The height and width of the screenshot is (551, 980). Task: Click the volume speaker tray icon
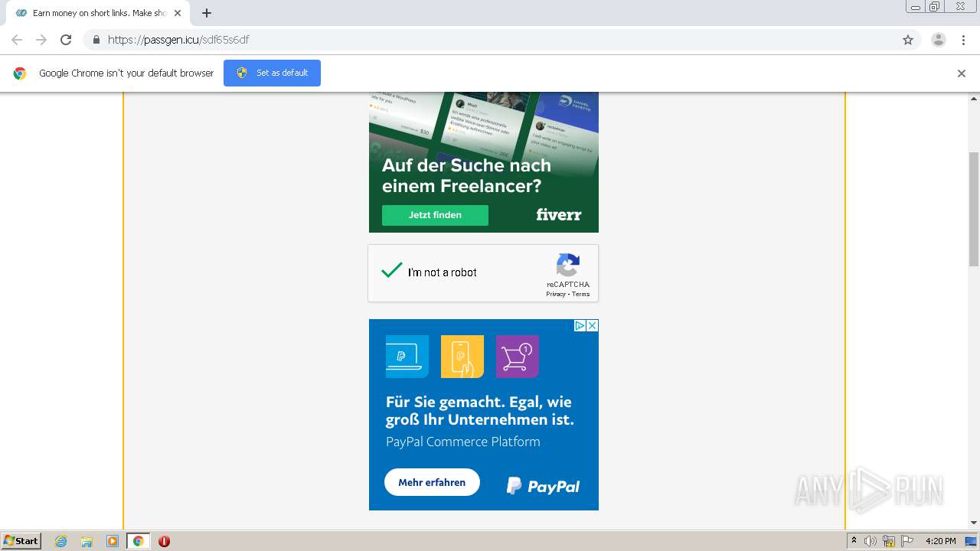(871, 541)
